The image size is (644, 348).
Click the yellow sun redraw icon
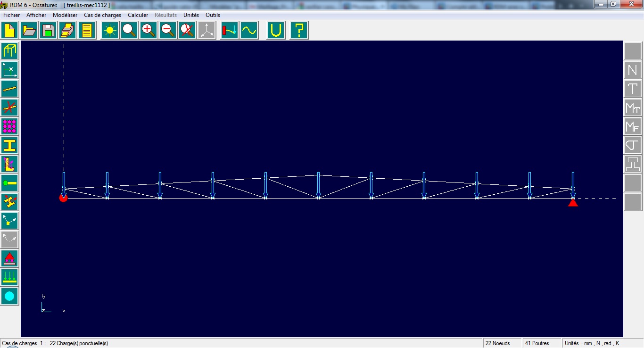point(110,31)
